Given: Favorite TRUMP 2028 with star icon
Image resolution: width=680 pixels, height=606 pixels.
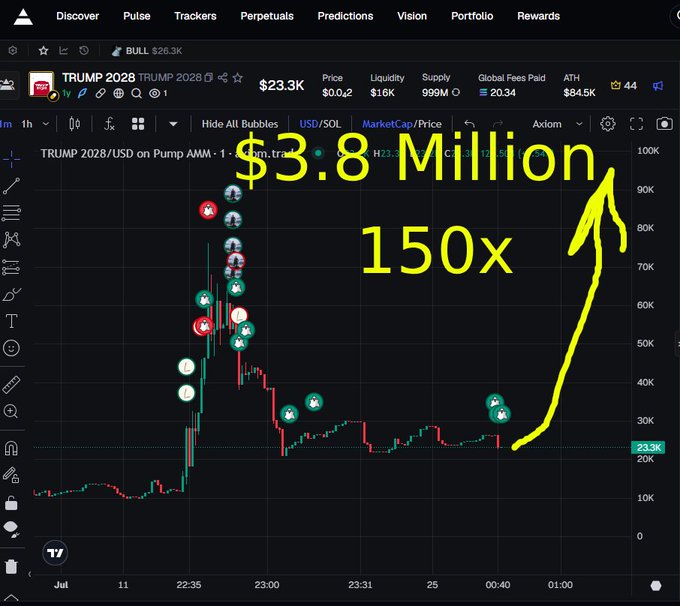Looking at the screenshot, I should coord(237,78).
